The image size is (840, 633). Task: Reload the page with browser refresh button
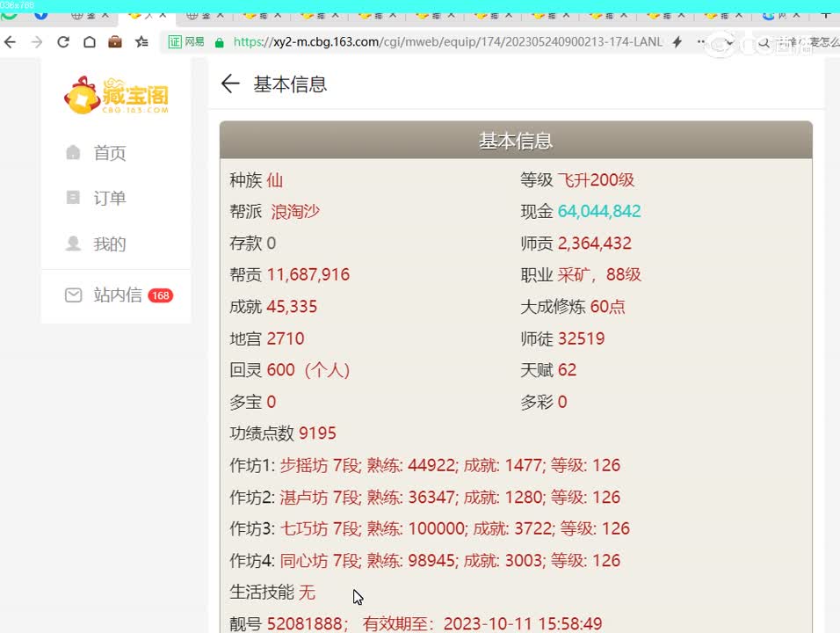point(63,42)
